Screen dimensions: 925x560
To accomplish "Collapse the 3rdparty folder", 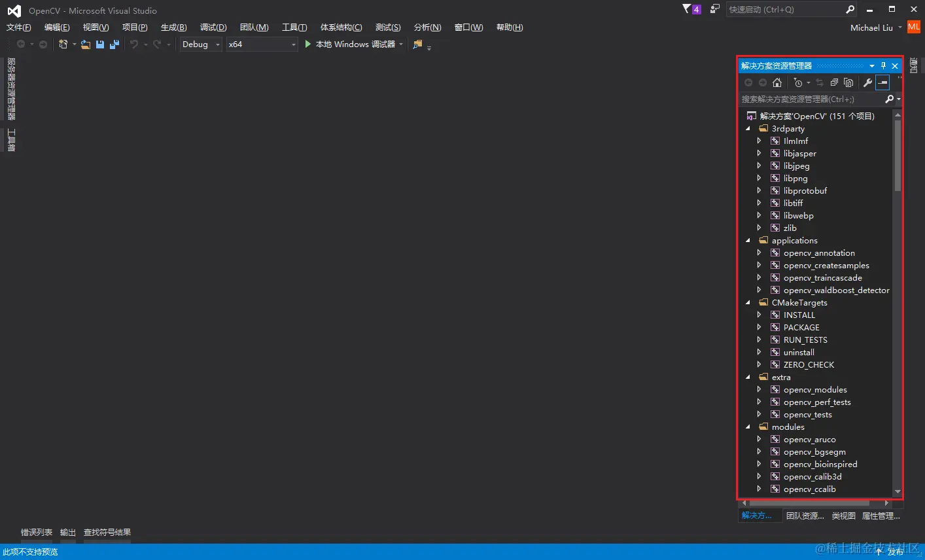I will 748,129.
